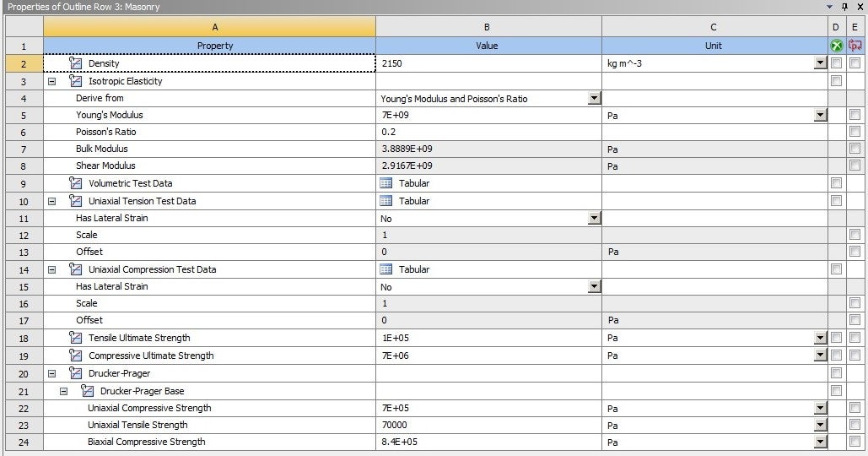Open Has Lateral Strain dropdown under Tension
868x456 pixels.
coord(594,219)
